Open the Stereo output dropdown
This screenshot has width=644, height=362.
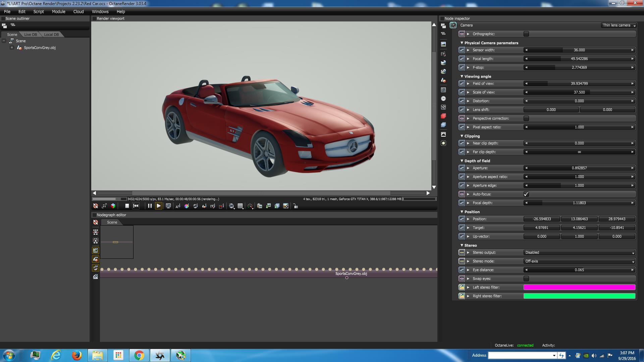(x=579, y=252)
